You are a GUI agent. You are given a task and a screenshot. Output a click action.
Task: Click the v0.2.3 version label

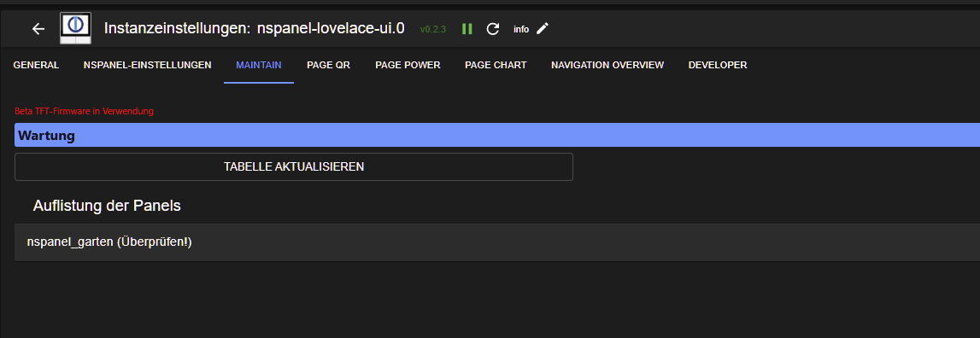pyautogui.click(x=432, y=29)
